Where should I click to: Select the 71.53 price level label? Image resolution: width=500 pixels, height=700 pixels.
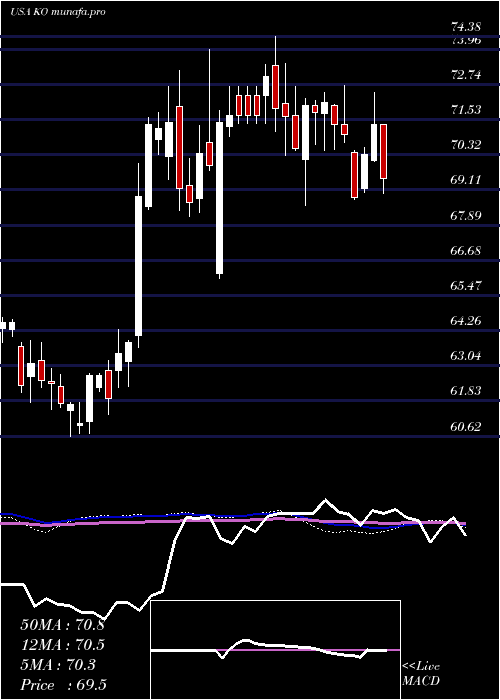pyautogui.click(x=466, y=110)
